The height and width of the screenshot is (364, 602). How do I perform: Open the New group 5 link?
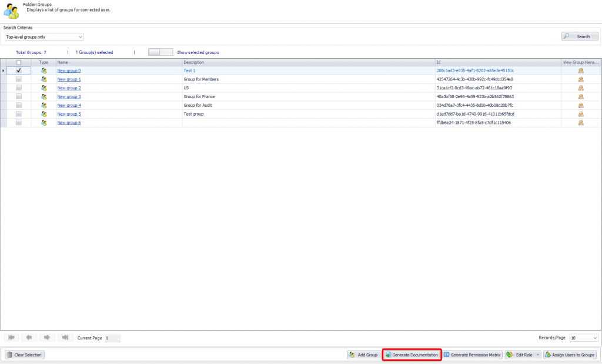(x=69, y=114)
